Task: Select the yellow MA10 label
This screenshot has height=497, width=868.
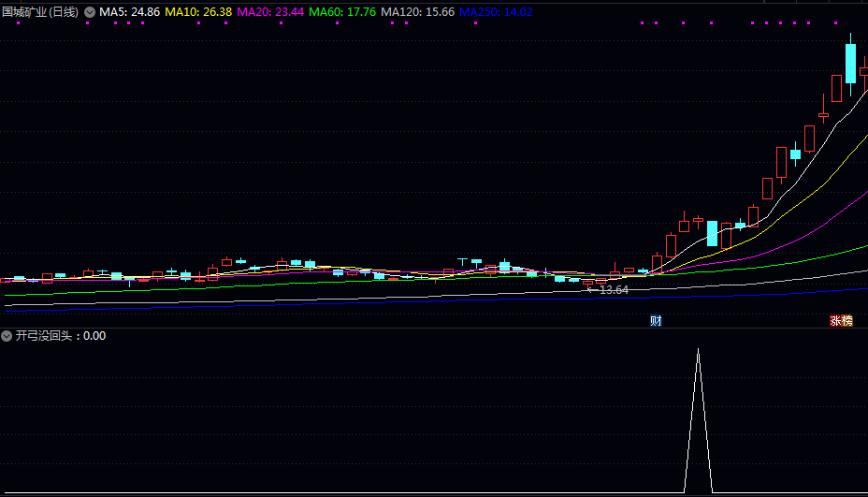Action: click(198, 12)
